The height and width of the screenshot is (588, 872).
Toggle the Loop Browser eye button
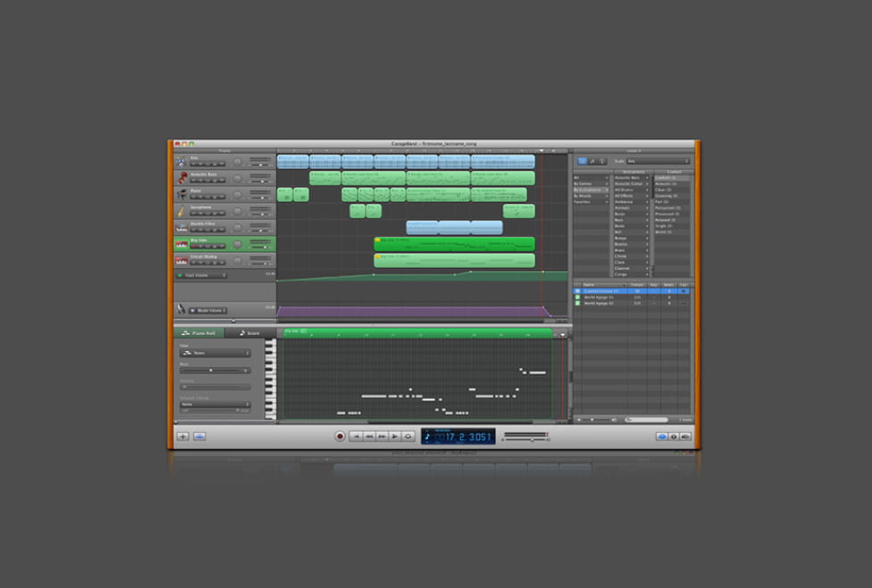click(x=662, y=437)
